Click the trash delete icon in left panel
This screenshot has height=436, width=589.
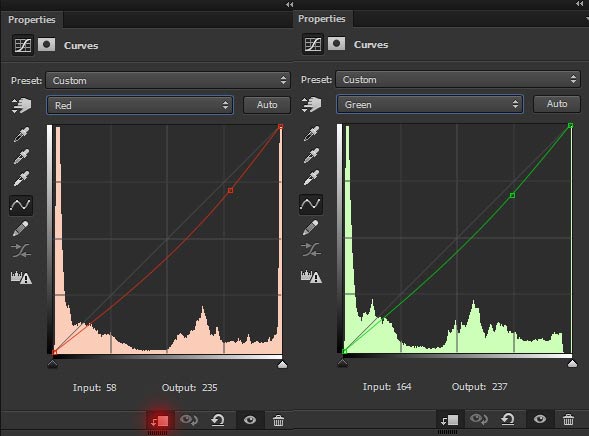[x=278, y=420]
